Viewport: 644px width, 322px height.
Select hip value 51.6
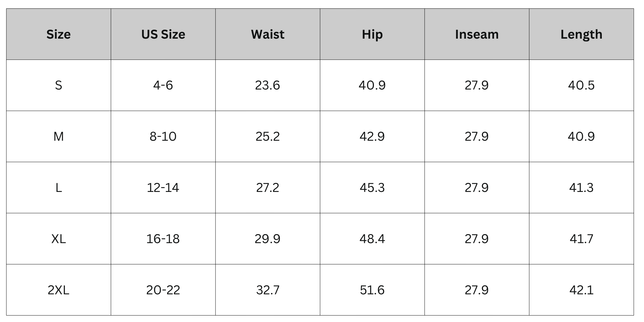click(x=372, y=290)
